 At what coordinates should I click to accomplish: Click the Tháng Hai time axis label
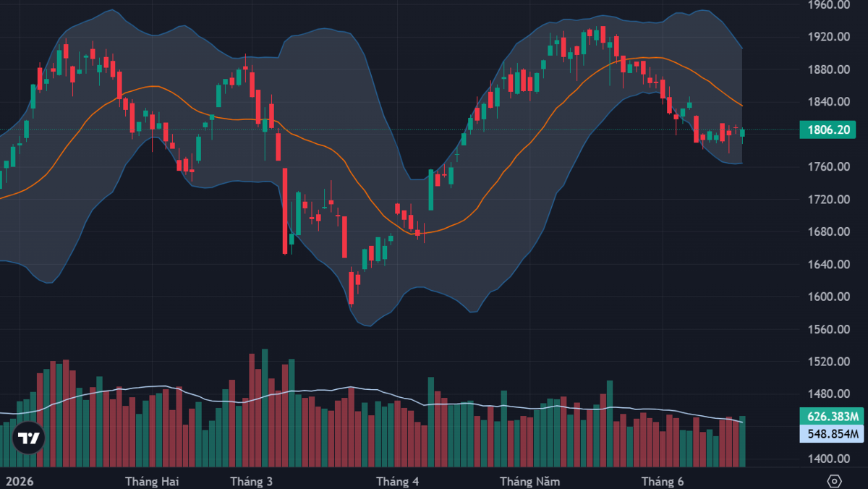[152, 481]
